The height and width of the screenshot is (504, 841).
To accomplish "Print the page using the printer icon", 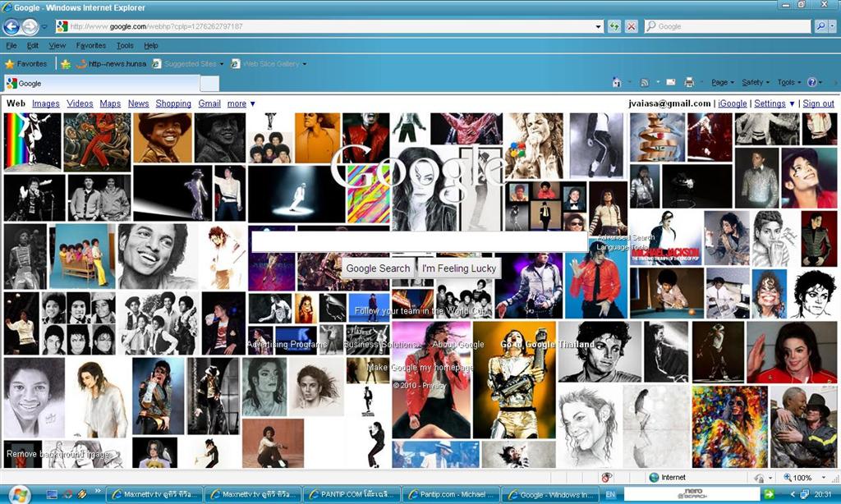I will tap(689, 82).
